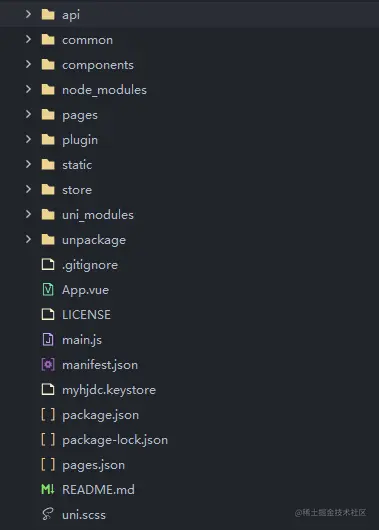The height and width of the screenshot is (530, 379).
Task: Open the .gitignore file
Action: click(x=90, y=265)
